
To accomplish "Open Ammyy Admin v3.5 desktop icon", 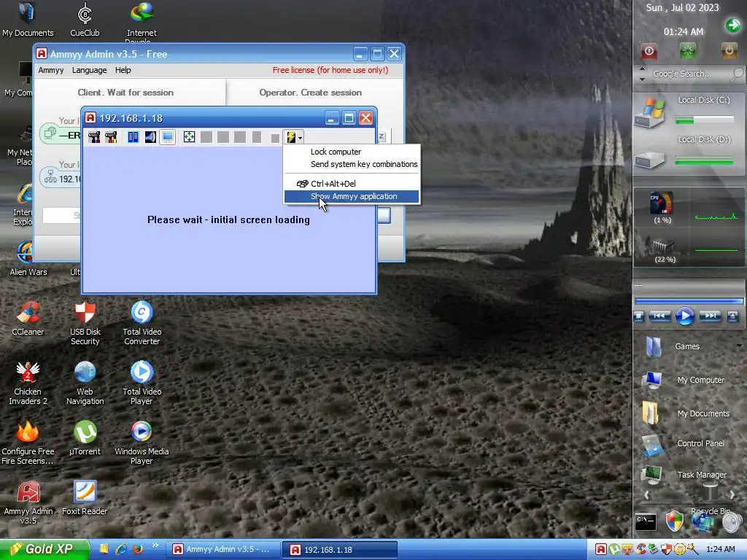I will pyautogui.click(x=28, y=503).
